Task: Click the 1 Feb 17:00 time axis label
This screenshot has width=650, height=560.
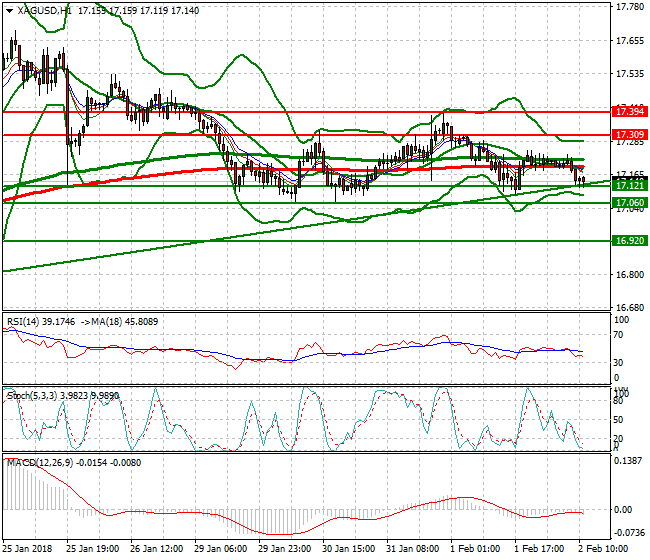Action: click(539, 549)
